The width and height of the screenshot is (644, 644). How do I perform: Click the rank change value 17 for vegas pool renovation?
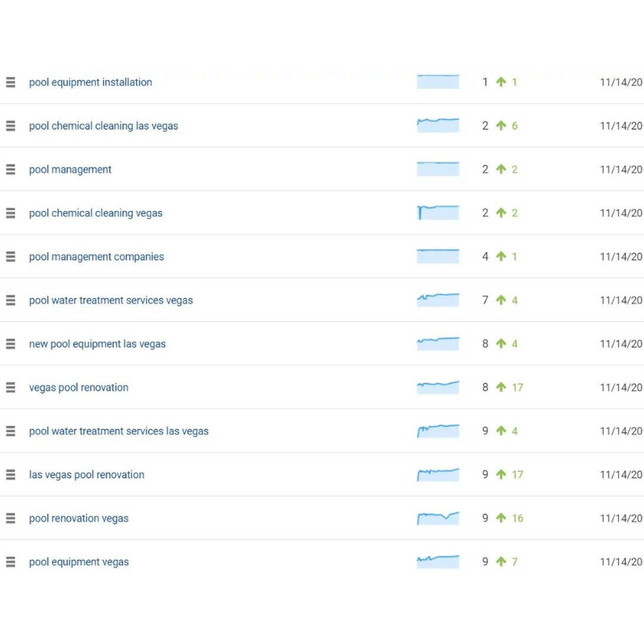pyautogui.click(x=518, y=387)
